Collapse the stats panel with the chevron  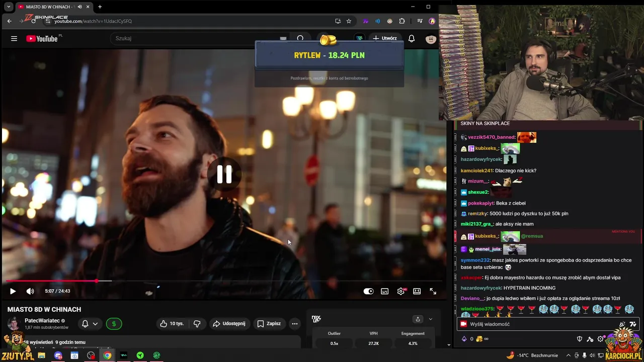[x=430, y=319]
